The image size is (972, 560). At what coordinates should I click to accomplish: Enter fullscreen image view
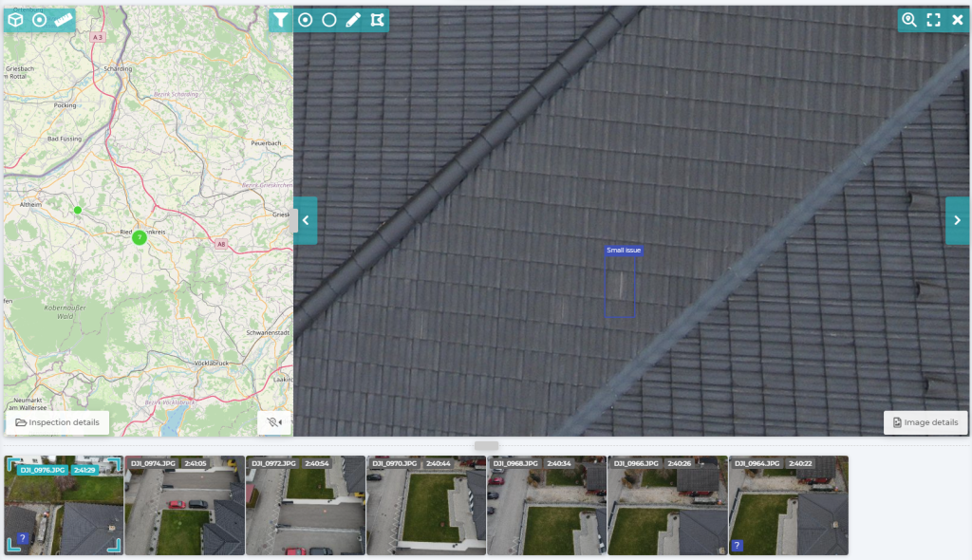pyautogui.click(x=933, y=20)
